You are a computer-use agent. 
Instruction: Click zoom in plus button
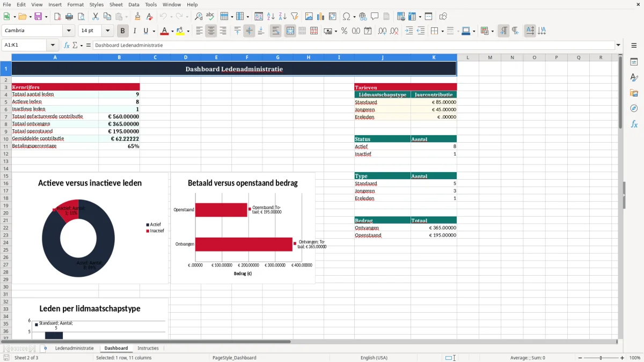[623, 358]
